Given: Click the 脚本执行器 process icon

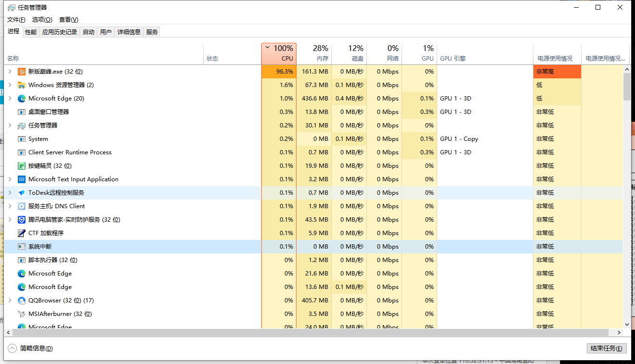Looking at the screenshot, I should click(x=21, y=260).
